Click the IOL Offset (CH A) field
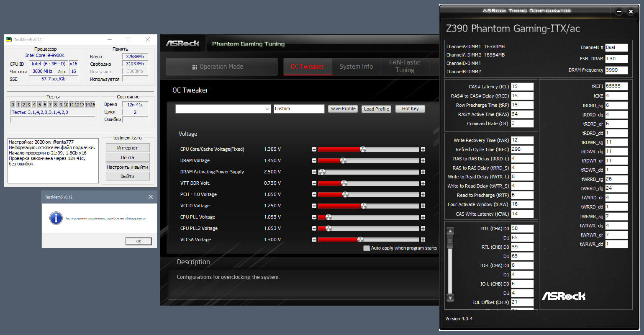 522,302
